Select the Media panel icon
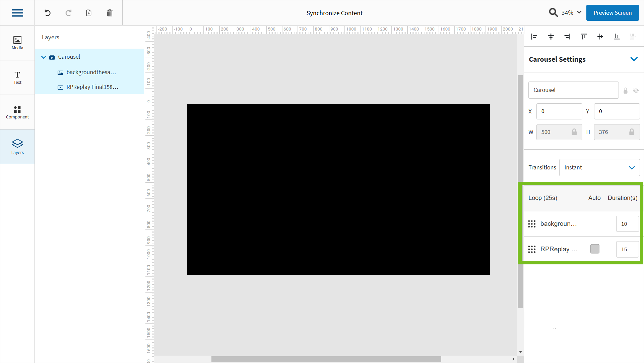The height and width of the screenshot is (363, 644). [x=17, y=43]
